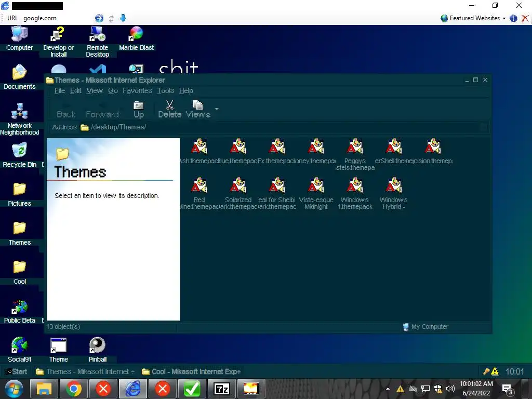The width and height of the screenshot is (532, 399).
Task: Open the notification center icon
Action: click(508, 389)
